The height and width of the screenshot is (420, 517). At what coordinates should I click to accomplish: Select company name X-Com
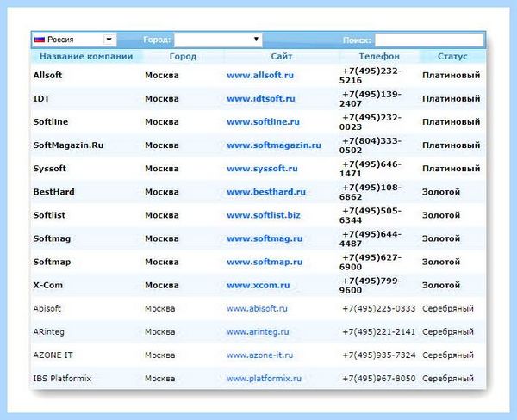click(47, 285)
